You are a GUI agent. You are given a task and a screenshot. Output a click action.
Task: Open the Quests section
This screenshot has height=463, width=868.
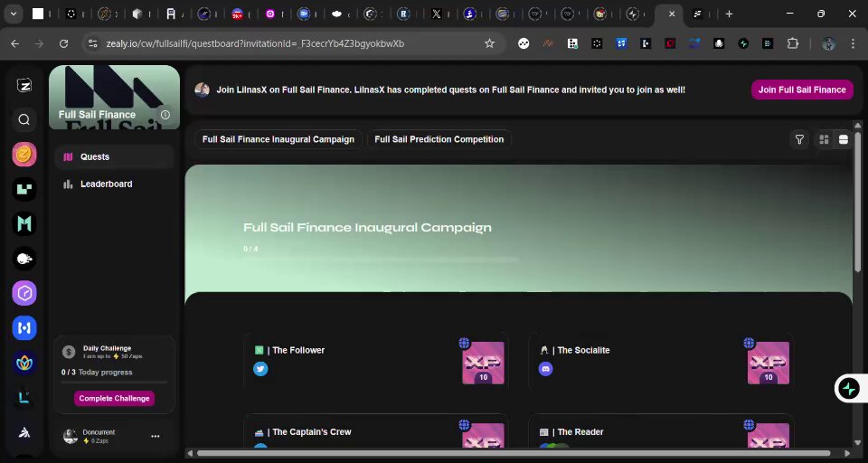[x=114, y=156]
